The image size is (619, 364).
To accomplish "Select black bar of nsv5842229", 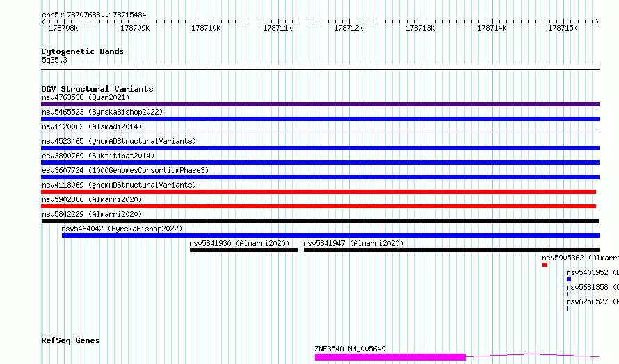I will (x=320, y=221).
